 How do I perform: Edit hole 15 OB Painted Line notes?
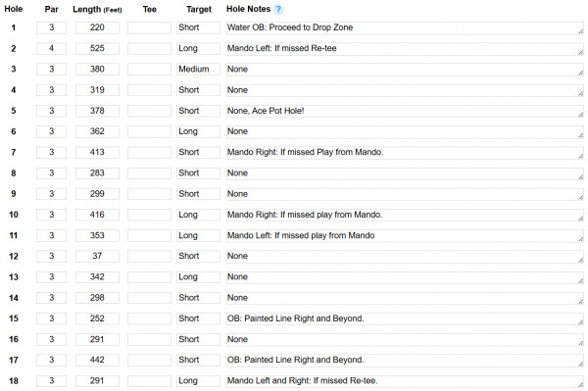pos(405,319)
